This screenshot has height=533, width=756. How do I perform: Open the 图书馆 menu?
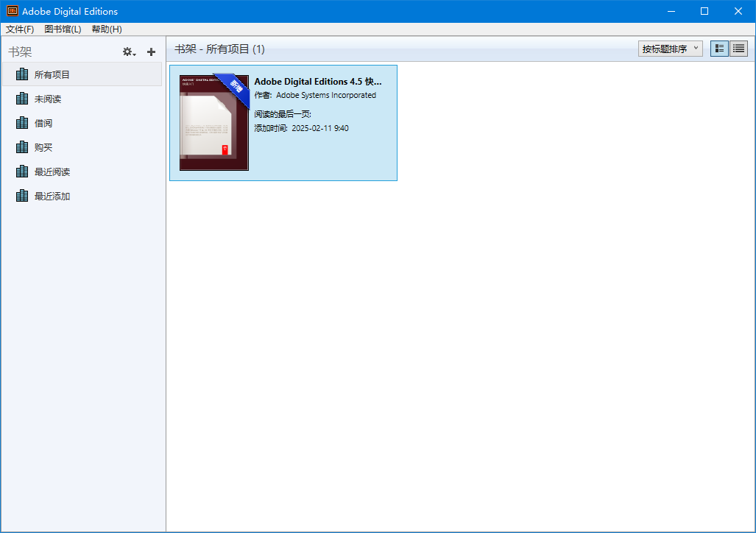[63, 29]
